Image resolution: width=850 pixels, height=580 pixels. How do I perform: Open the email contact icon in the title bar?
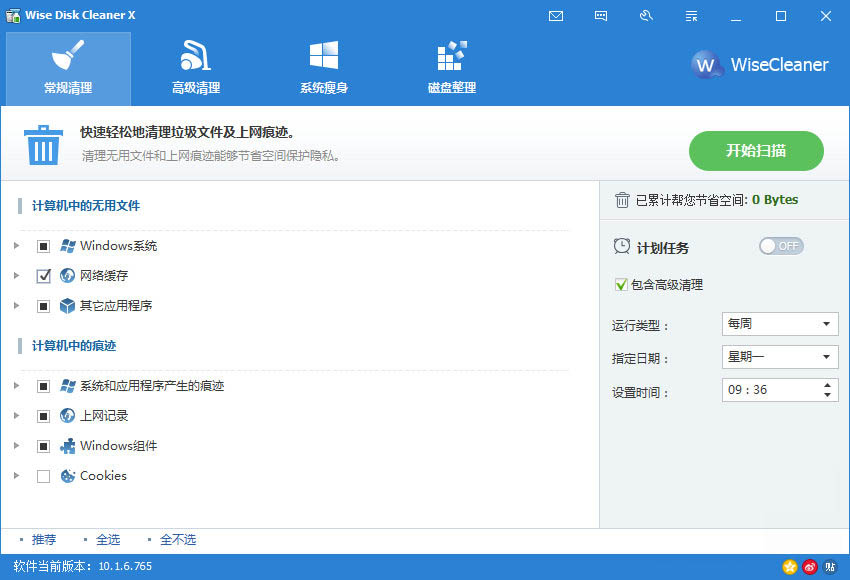pyautogui.click(x=556, y=16)
